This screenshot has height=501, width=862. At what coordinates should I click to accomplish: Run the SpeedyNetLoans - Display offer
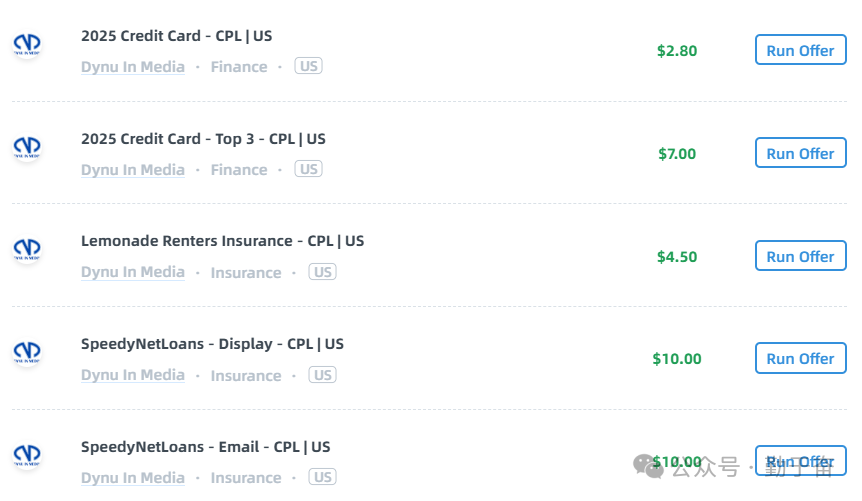pyautogui.click(x=800, y=358)
